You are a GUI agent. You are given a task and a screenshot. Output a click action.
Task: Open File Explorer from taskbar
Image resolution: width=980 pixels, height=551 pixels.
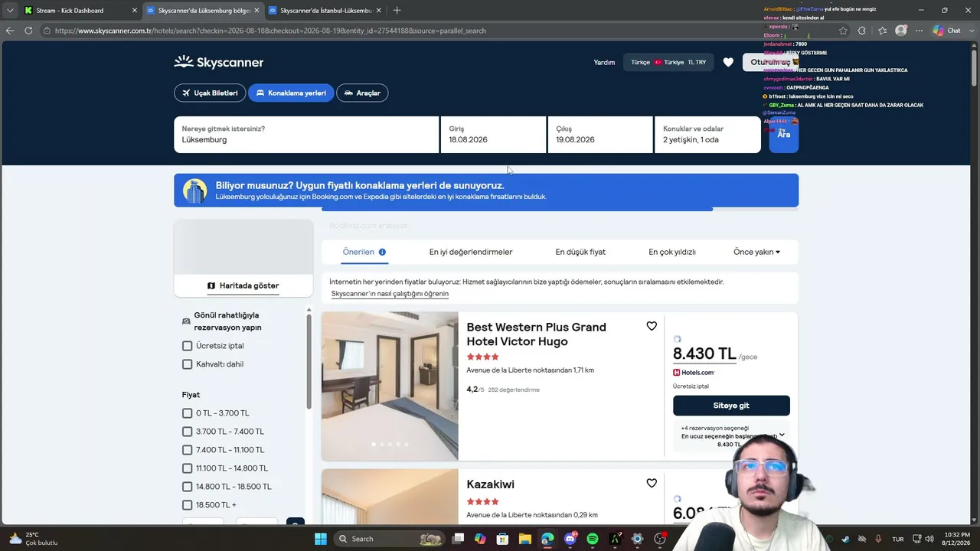[x=525, y=539]
